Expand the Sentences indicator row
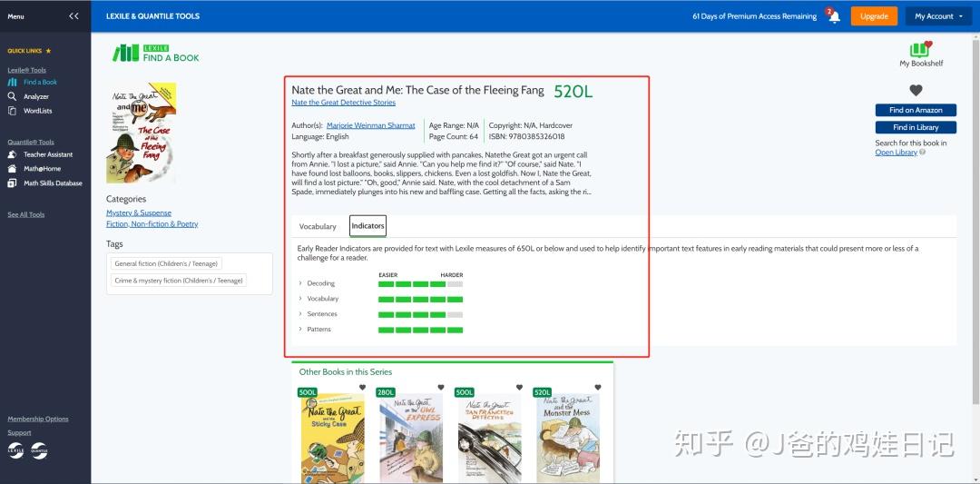 coord(300,314)
